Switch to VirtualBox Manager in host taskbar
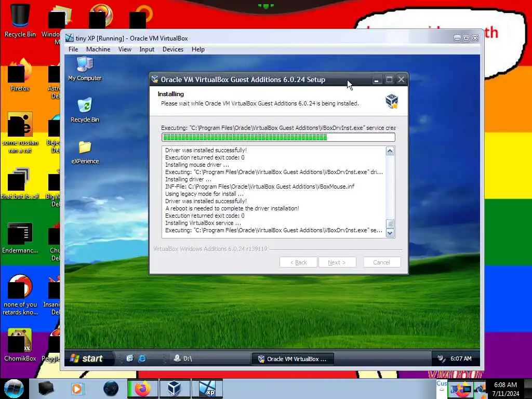The width and height of the screenshot is (532, 399). coord(174,389)
